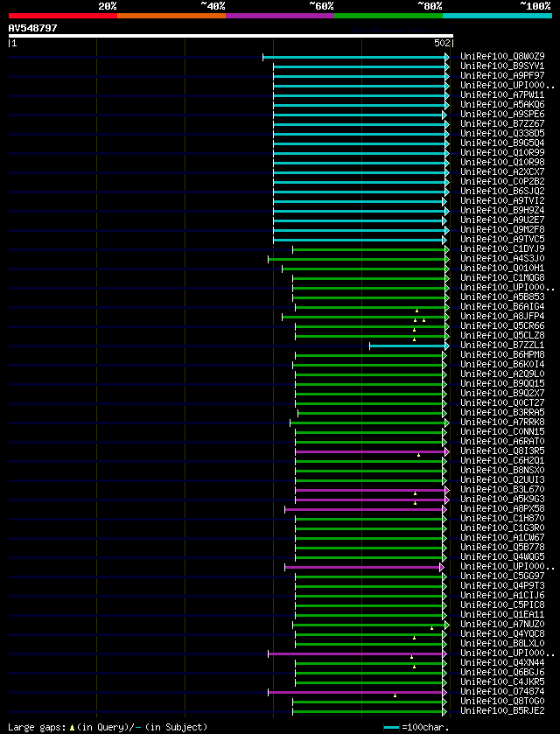Click the UniRef100_B9G5Q4 hit label
Viewport: 560px width, 734px height.
502,143
